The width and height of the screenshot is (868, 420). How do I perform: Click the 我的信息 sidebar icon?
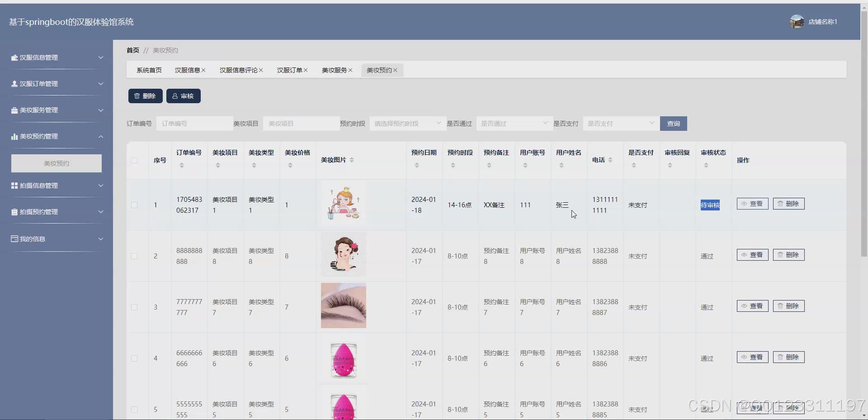click(x=14, y=239)
